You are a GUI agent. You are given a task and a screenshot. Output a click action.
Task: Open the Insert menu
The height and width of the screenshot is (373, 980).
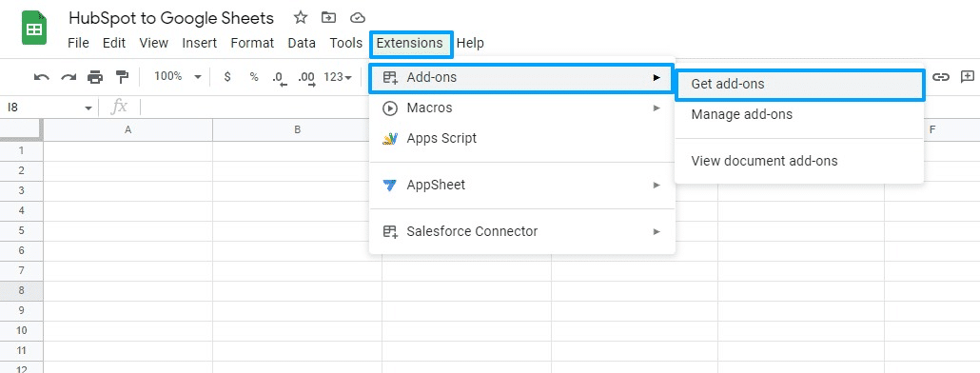(200, 43)
